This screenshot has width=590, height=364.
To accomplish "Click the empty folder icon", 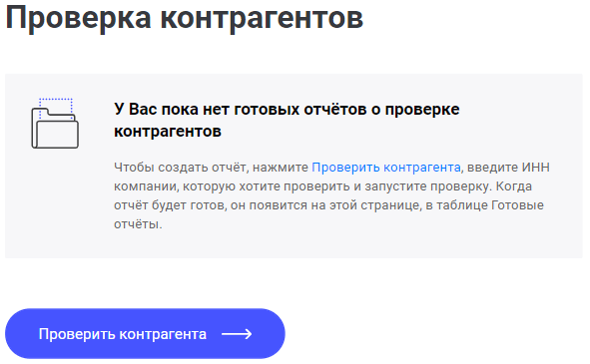I will click(x=55, y=123).
